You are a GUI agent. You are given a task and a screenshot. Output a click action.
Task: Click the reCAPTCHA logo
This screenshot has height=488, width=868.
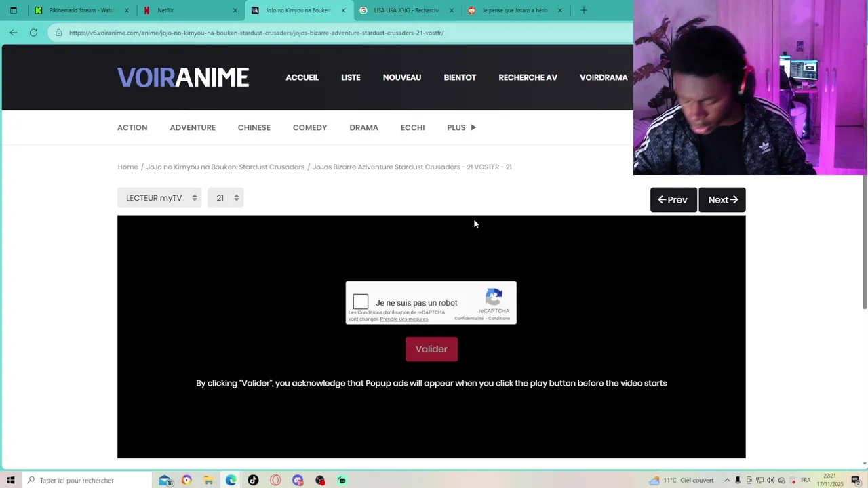pos(494,297)
